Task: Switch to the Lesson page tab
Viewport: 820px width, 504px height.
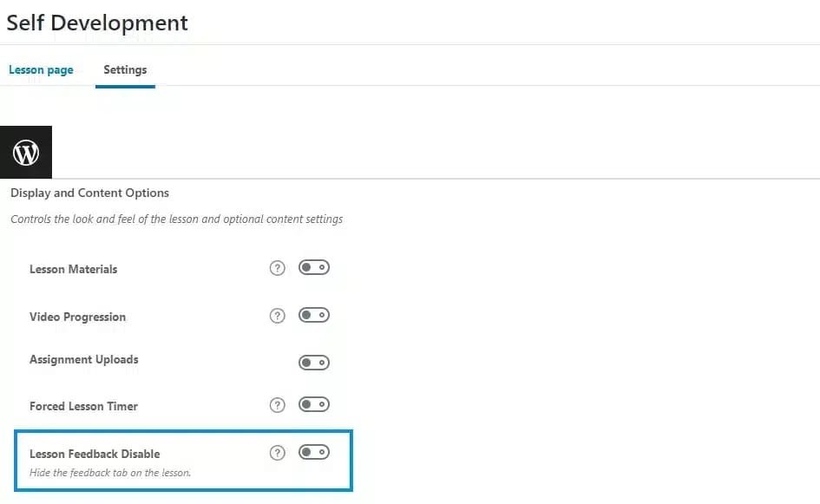Action: click(41, 70)
